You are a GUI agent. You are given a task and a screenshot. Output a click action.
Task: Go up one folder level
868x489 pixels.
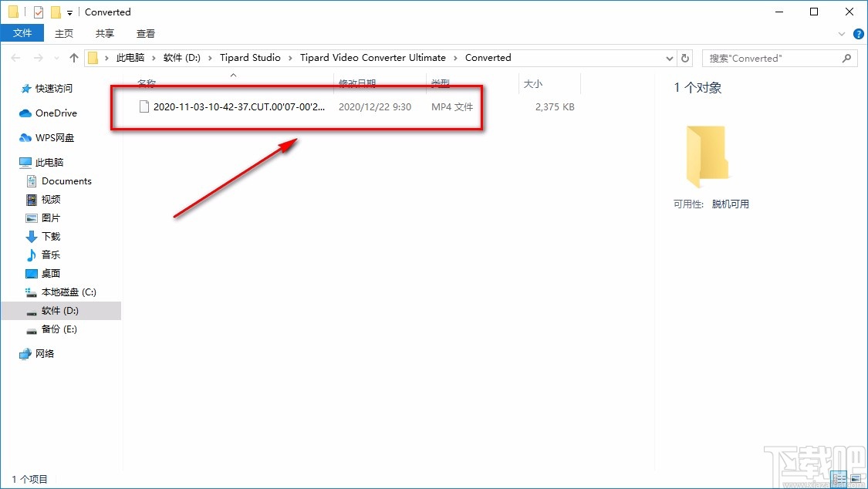(x=73, y=57)
